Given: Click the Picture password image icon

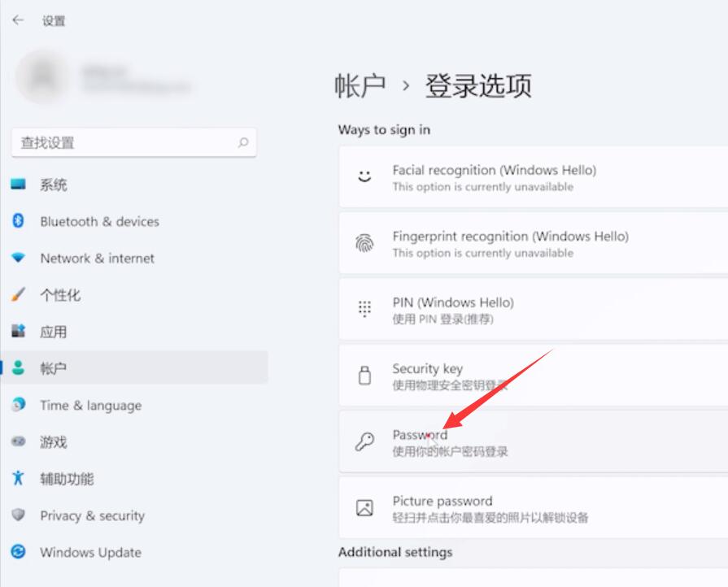Looking at the screenshot, I should click(x=364, y=507).
